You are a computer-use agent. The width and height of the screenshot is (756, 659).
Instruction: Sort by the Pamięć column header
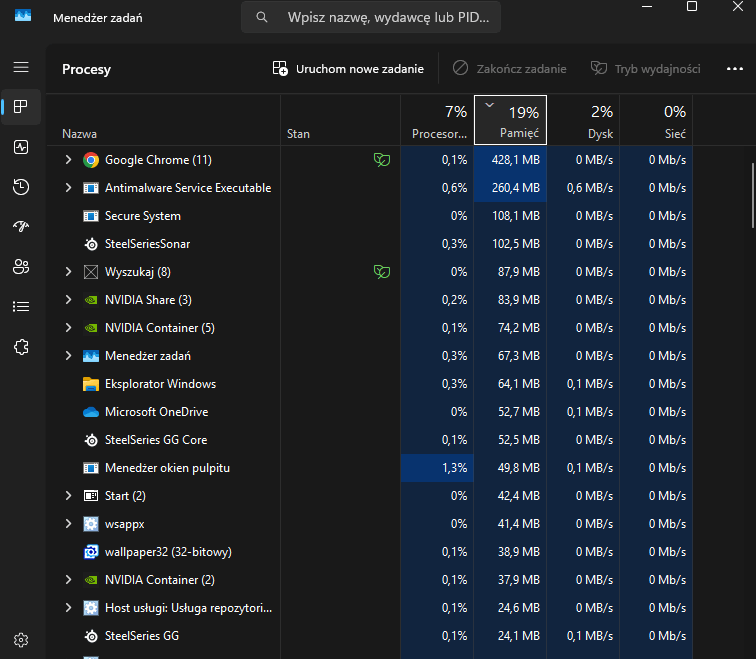510,120
